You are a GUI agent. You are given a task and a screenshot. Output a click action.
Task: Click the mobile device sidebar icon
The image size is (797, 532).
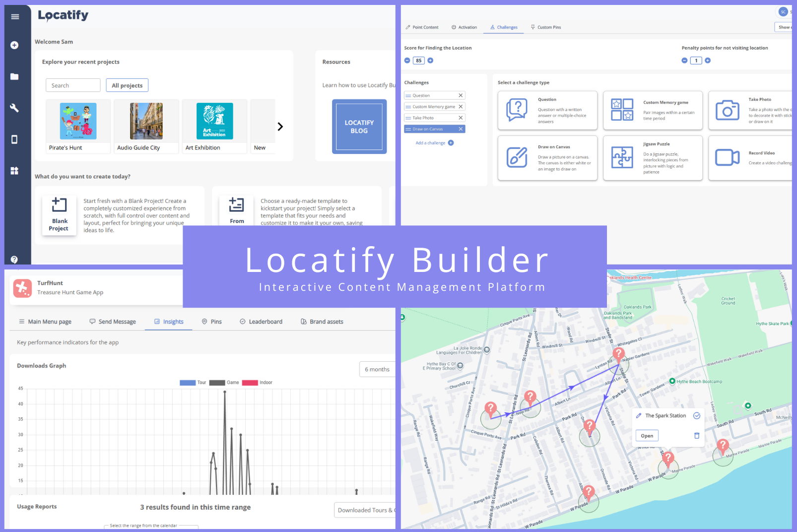point(15,139)
